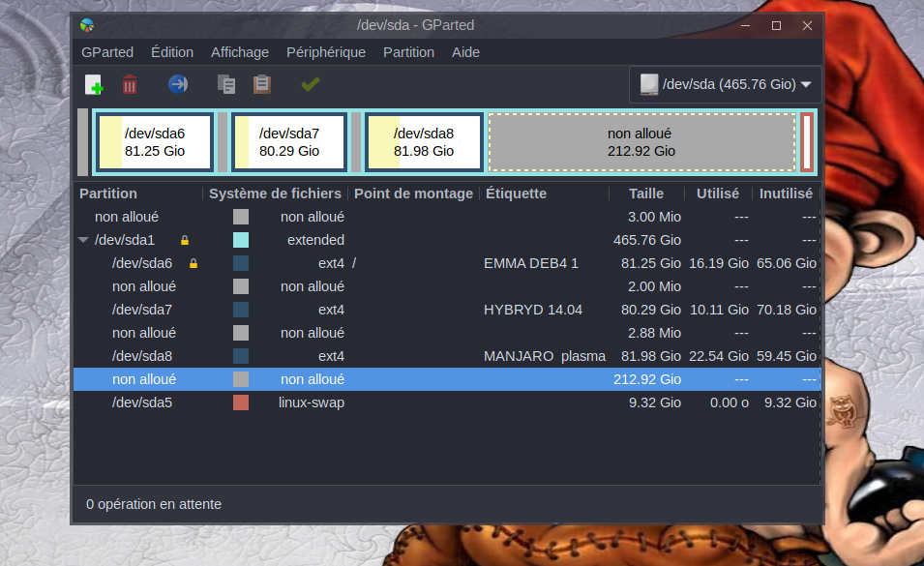Viewport: 924px width, 566px height.
Task: Select the non alloué 2.00 Mio row
Action: click(447, 286)
